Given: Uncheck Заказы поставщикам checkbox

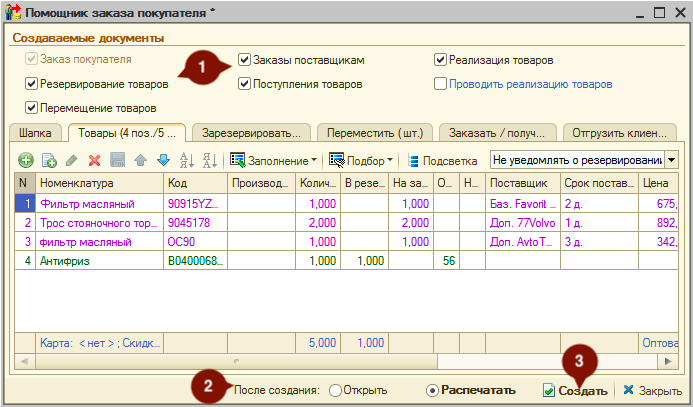Looking at the screenshot, I should 244,60.
